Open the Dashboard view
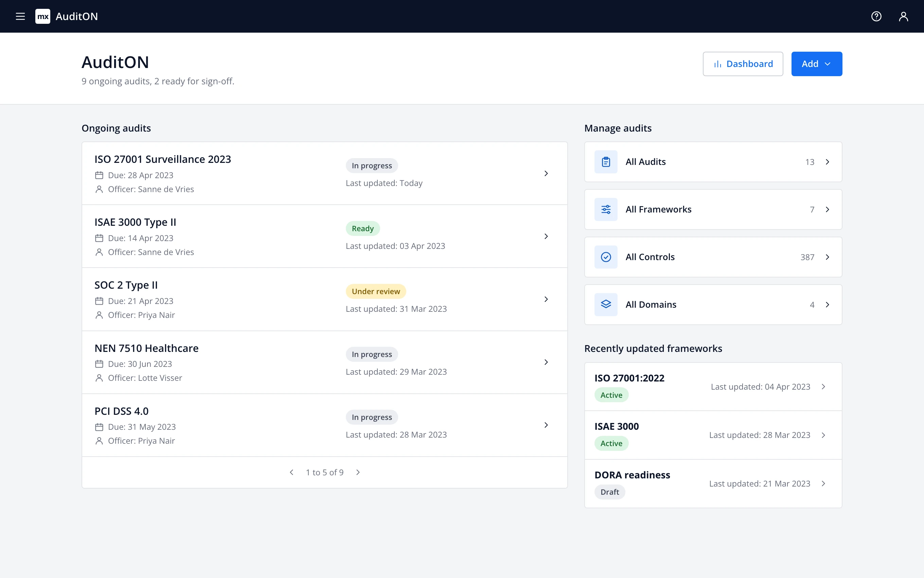 point(743,64)
